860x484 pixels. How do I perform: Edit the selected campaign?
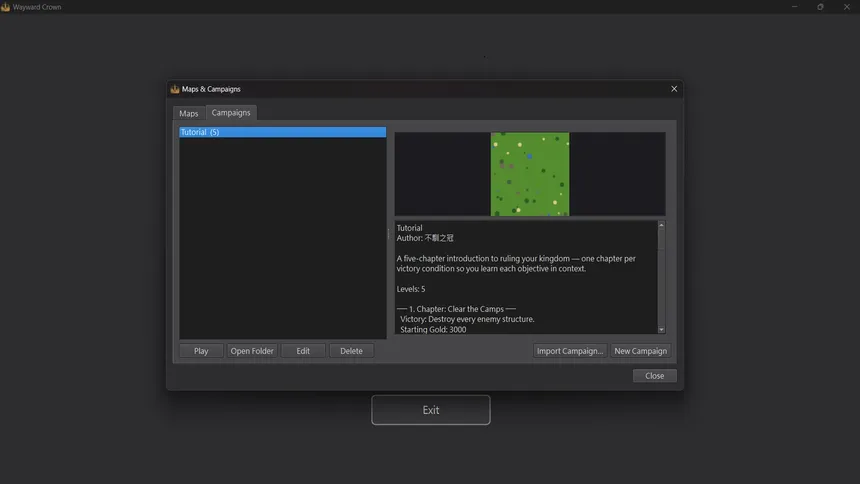pos(303,351)
